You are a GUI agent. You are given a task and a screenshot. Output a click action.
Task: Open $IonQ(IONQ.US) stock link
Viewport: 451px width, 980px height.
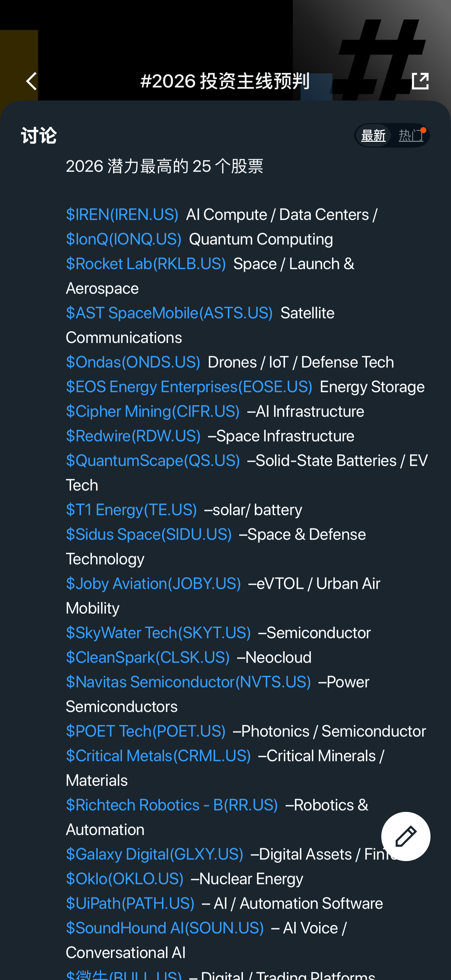click(x=124, y=239)
